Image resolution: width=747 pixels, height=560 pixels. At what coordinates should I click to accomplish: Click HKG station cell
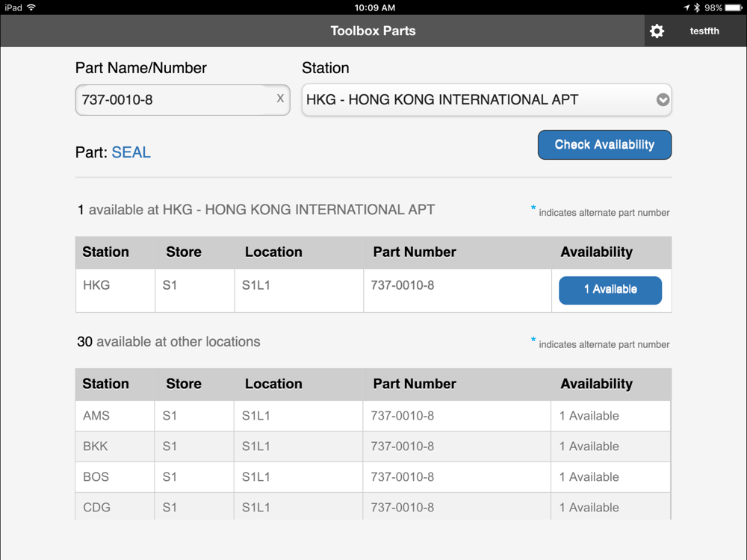coord(115,290)
